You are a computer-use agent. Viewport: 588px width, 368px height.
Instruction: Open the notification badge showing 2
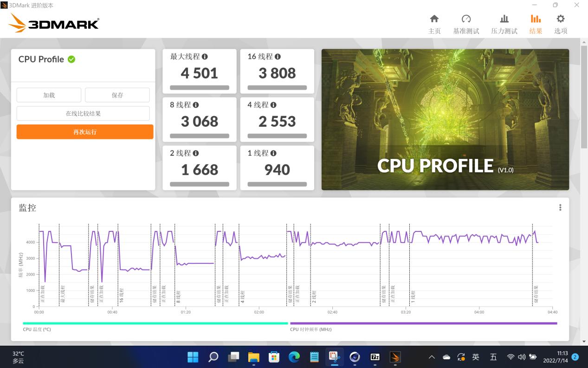[575, 357]
